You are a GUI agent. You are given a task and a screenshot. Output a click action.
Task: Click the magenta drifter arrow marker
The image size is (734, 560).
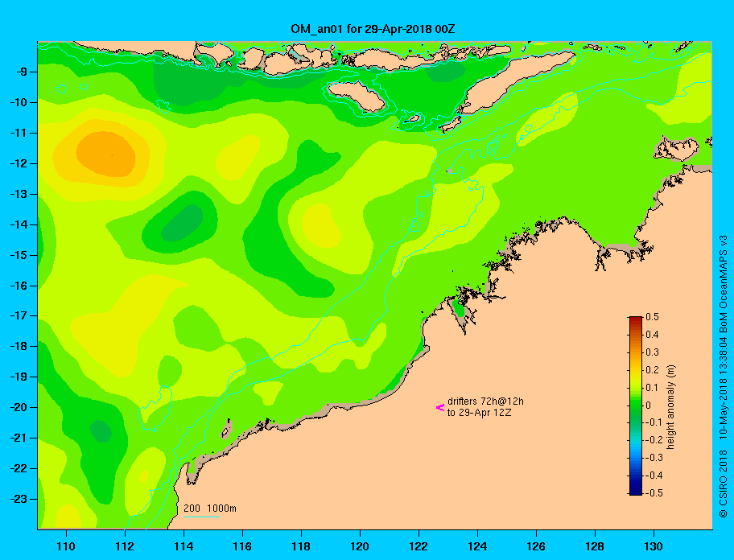pyautogui.click(x=440, y=407)
